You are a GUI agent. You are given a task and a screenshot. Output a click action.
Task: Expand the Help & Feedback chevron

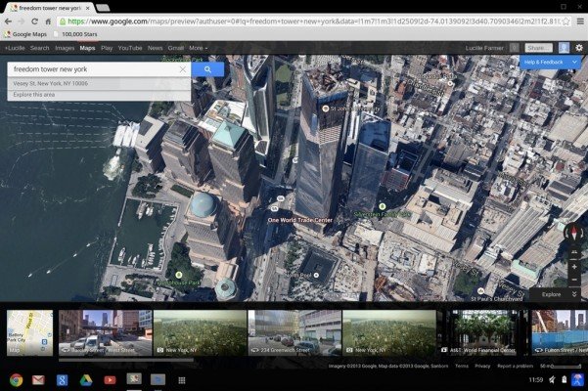[574, 62]
